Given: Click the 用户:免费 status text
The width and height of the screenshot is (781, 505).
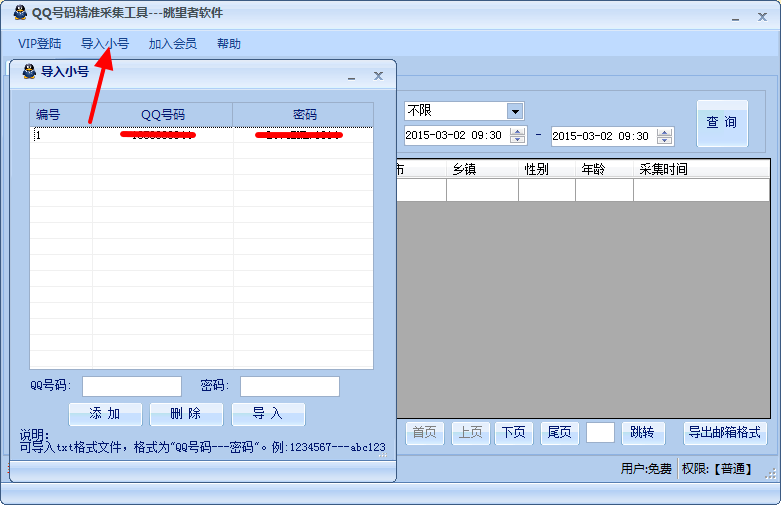Looking at the screenshot, I should [x=646, y=469].
